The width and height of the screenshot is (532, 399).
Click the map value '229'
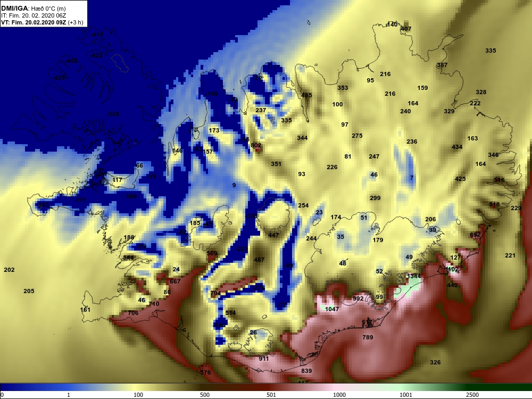[516, 209]
